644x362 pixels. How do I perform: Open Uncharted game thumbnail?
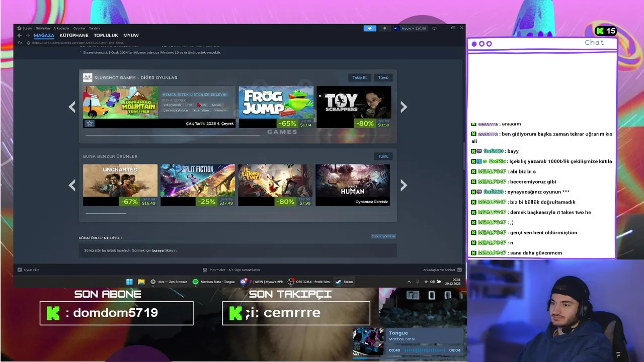[120, 180]
